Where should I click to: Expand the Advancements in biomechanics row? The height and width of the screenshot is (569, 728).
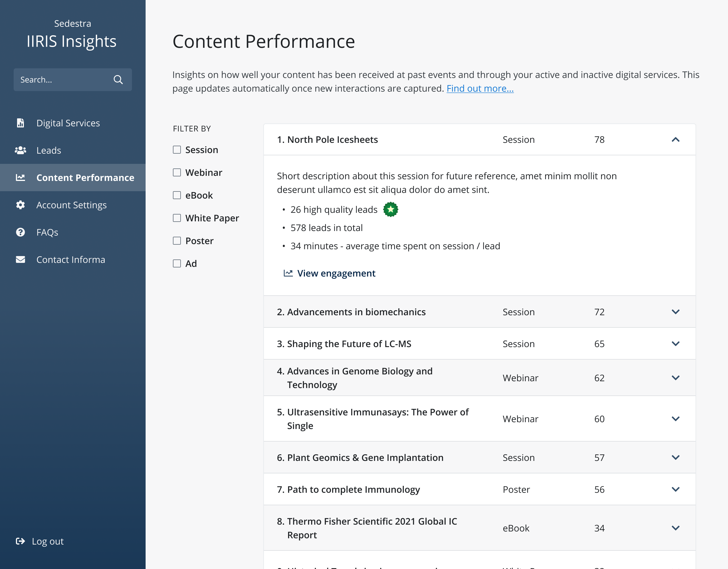click(675, 312)
